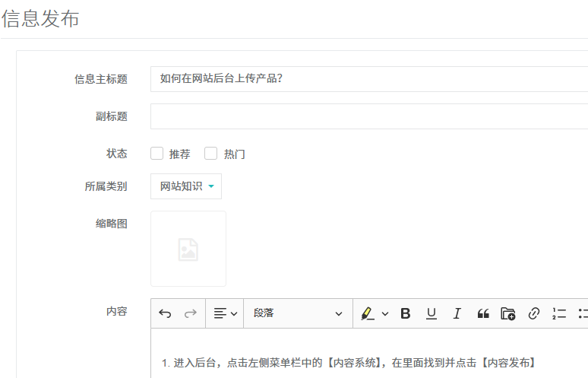Viewport: 588px width, 378px height.
Task: Open the 网站知识 category dropdown
Action: click(186, 186)
